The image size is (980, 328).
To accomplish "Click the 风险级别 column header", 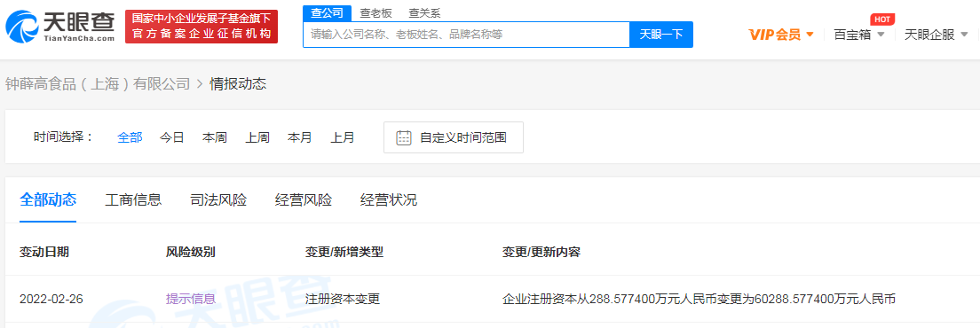I will point(191,253).
